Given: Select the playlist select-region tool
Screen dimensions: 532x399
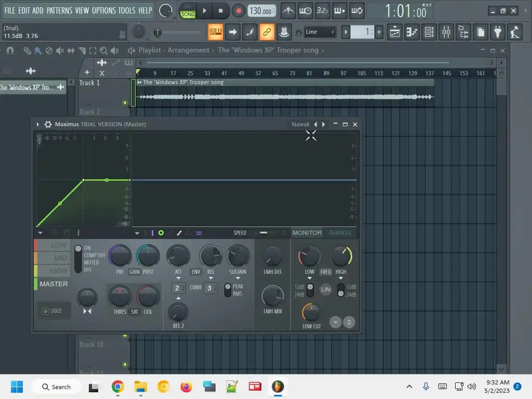Looking at the screenshot, I should (x=92, y=50).
